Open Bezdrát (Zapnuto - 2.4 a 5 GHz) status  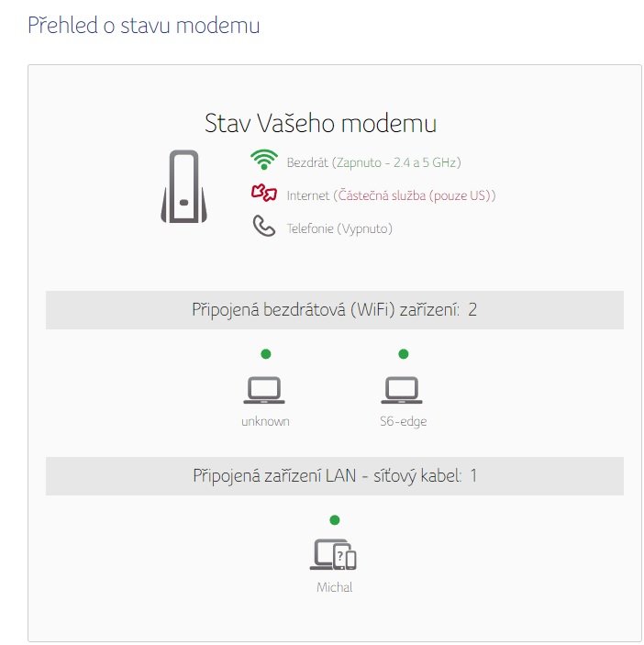click(x=373, y=162)
